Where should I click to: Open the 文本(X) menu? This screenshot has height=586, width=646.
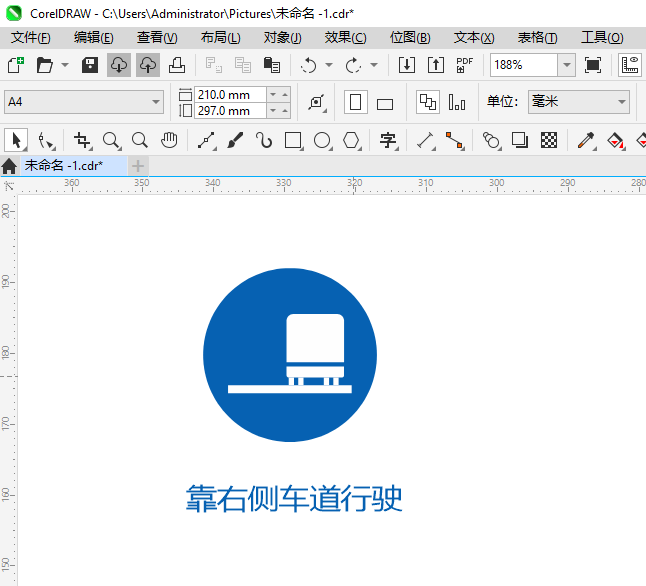pos(474,38)
